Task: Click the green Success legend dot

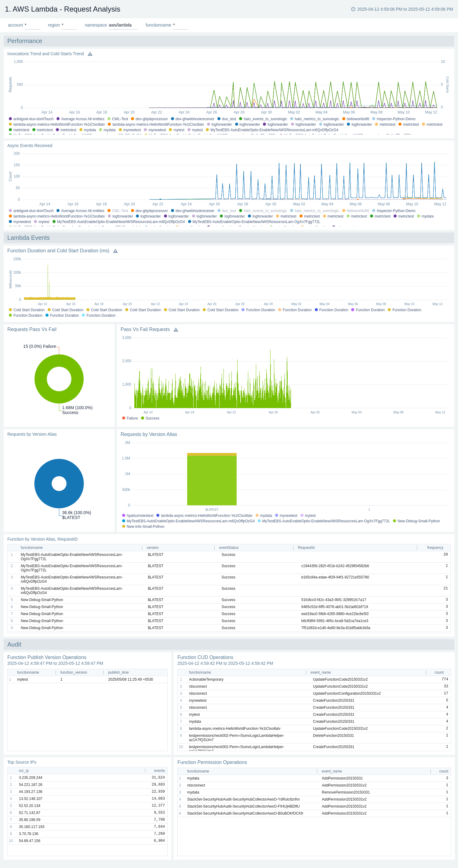Action: [143, 418]
